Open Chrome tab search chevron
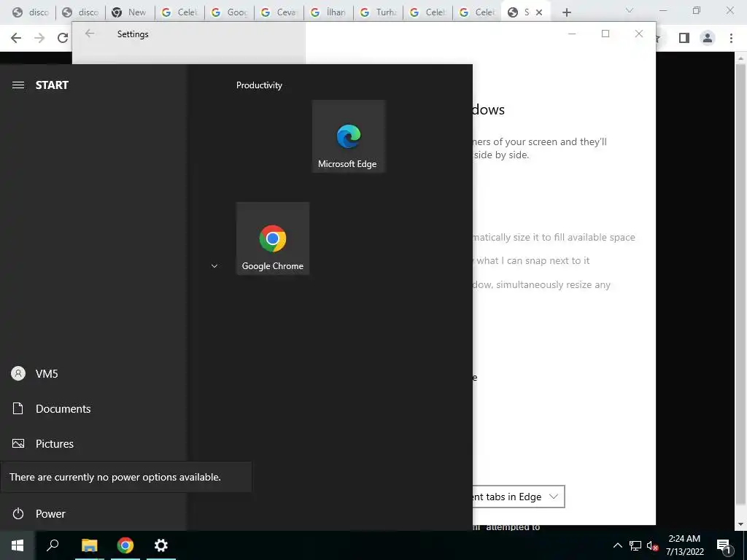 click(x=630, y=10)
